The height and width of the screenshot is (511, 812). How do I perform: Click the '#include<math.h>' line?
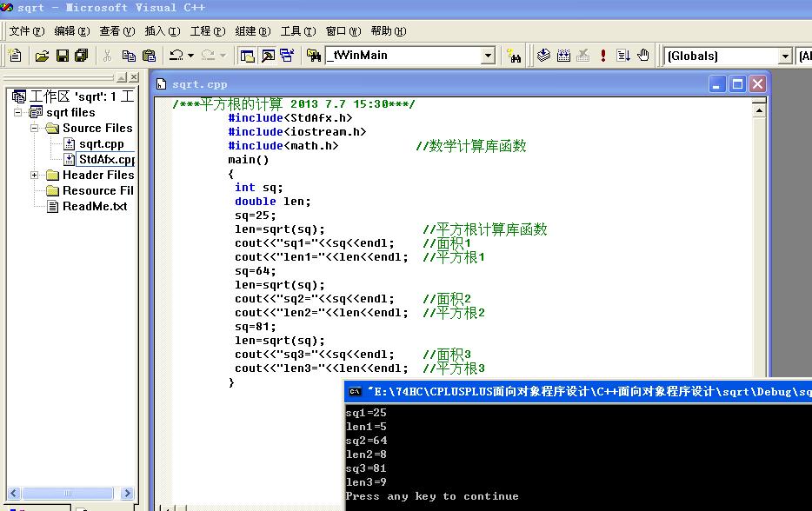point(283,146)
